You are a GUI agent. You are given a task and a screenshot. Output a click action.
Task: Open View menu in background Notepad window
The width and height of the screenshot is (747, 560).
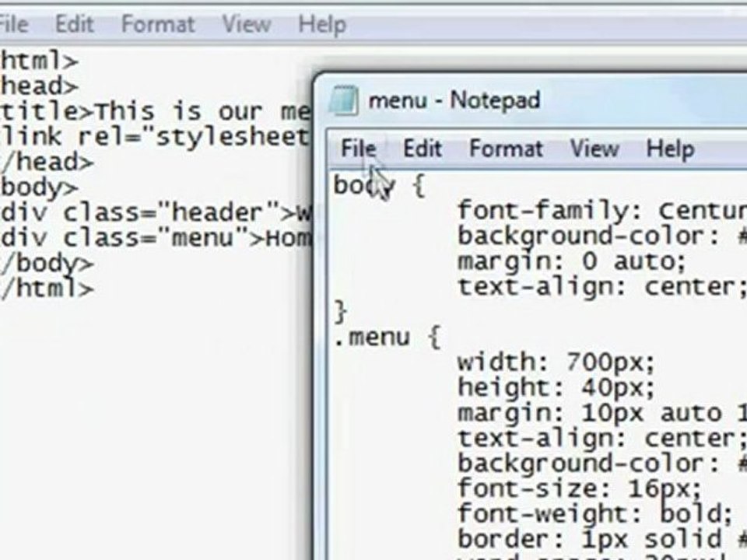[x=247, y=24]
